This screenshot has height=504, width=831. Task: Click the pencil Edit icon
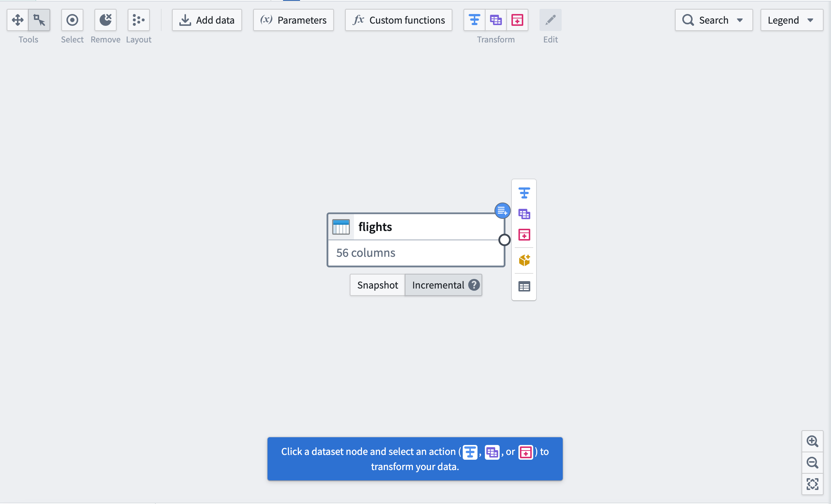(x=550, y=20)
